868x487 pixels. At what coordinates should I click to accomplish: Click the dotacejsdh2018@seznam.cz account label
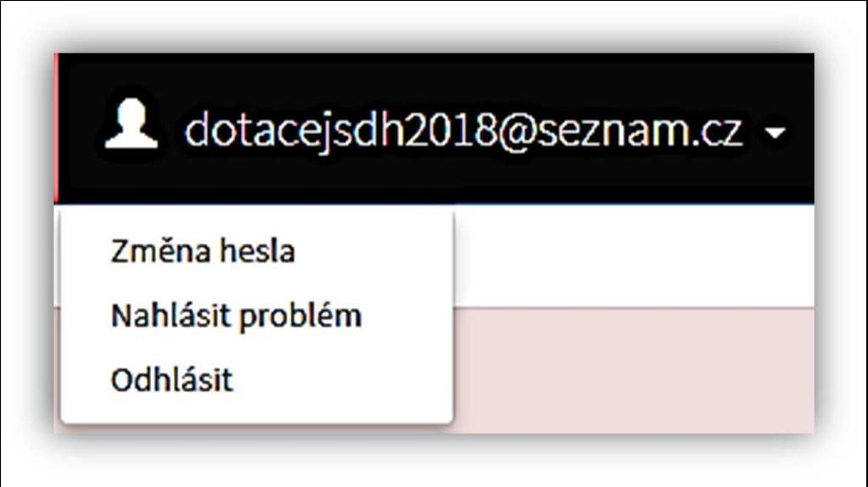click(462, 131)
